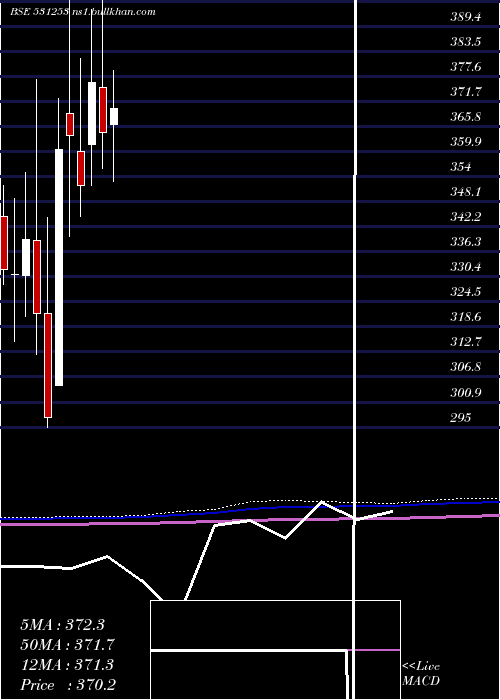This screenshot has width=500, height=700.
Task: Select the long red candlestick bottoming near 295
Action: pos(48,365)
